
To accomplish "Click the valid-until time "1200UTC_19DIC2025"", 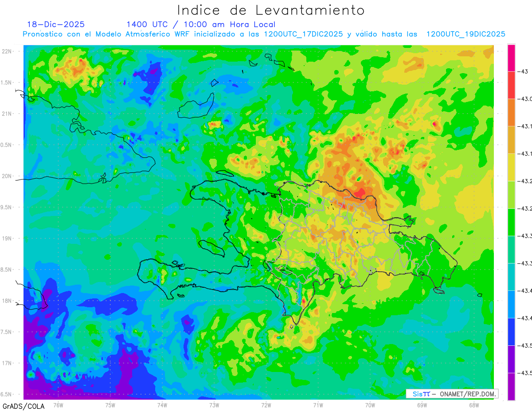I will point(466,35).
